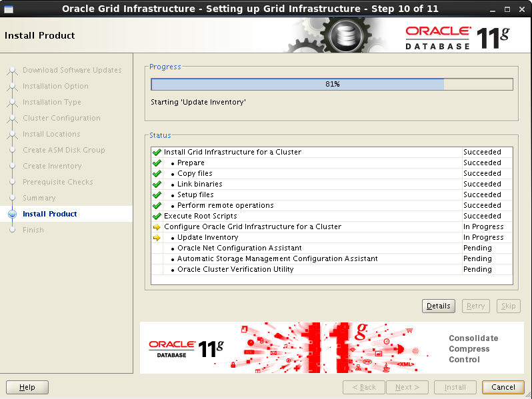Select 'Oracle Net Configuration Assistant' row
Viewport: 532px width, 399px height.
(332, 248)
